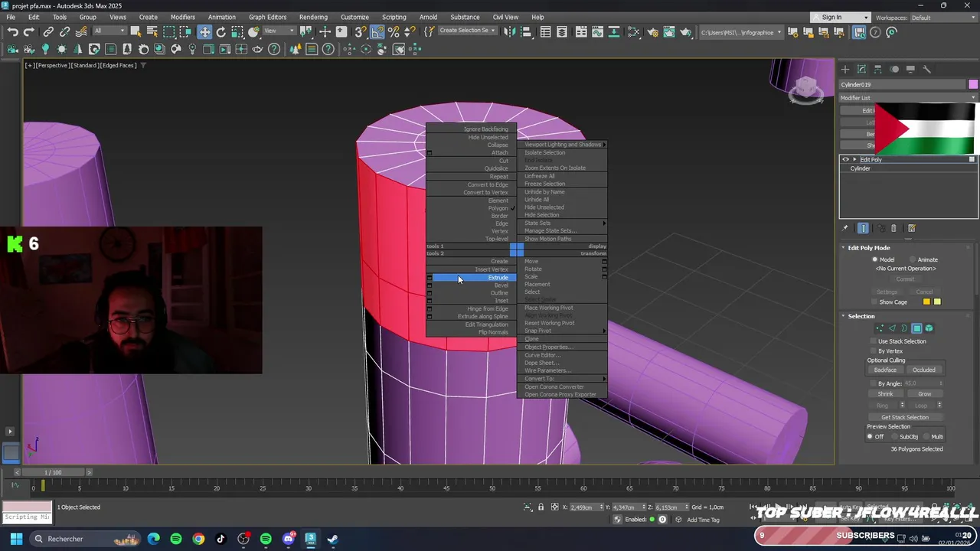
Task: Click the Mirror tool icon
Action: pyautogui.click(x=509, y=32)
